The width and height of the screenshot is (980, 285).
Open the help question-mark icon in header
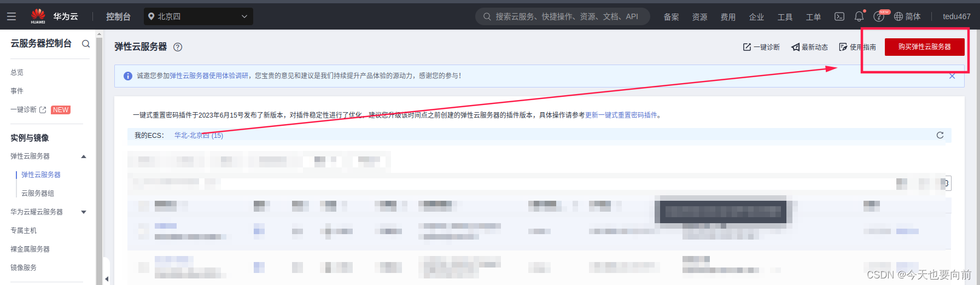tap(879, 16)
